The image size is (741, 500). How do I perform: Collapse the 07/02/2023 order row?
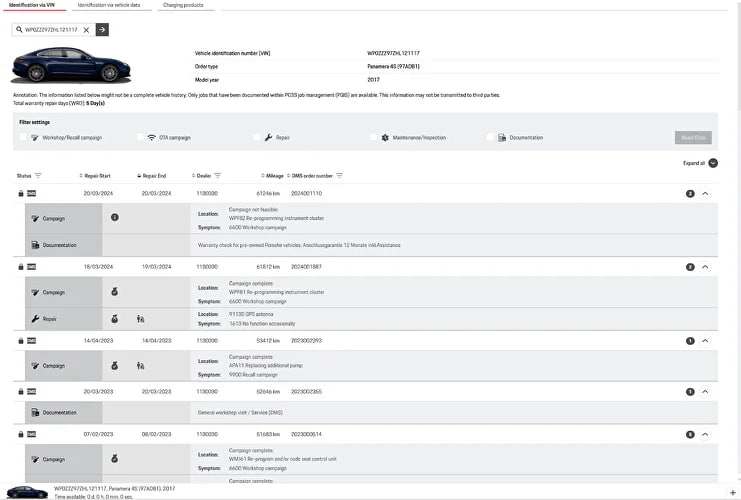pyautogui.click(x=705, y=434)
